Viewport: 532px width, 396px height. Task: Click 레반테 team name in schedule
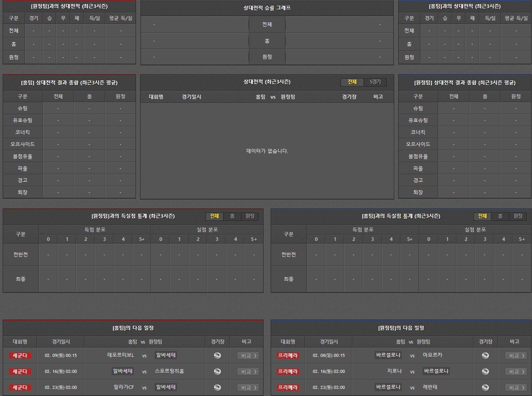430,387
